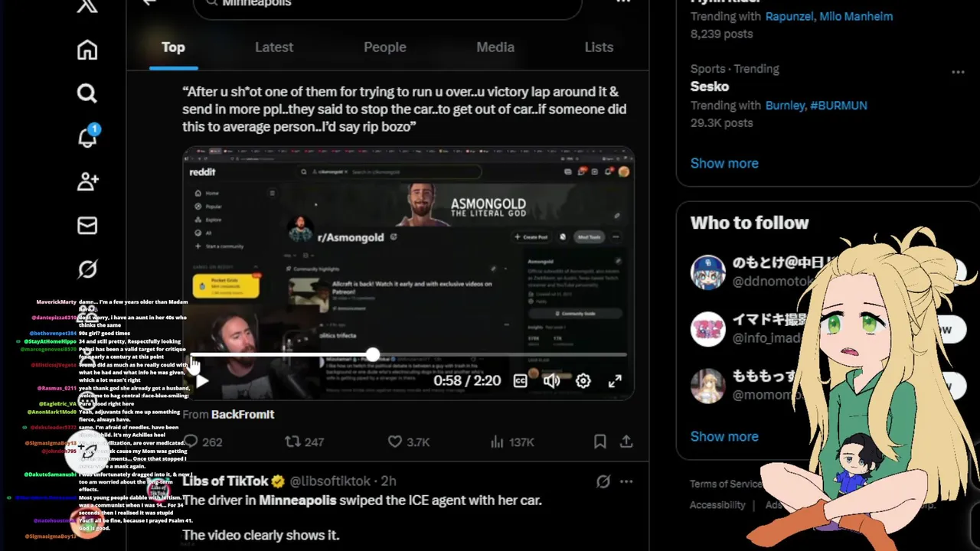Open the Explore search icon in the sidebar

[87, 93]
